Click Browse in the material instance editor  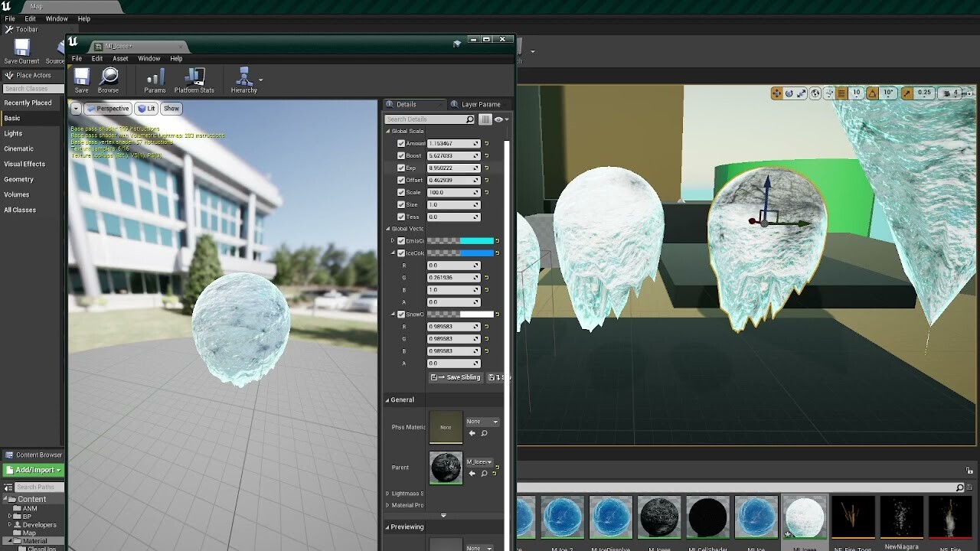[108, 80]
